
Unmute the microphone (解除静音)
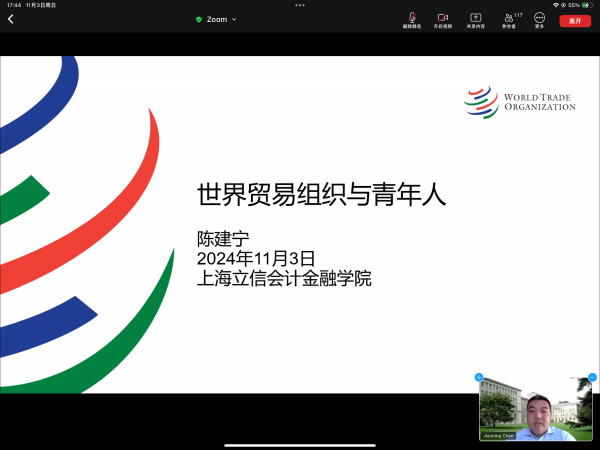412,19
